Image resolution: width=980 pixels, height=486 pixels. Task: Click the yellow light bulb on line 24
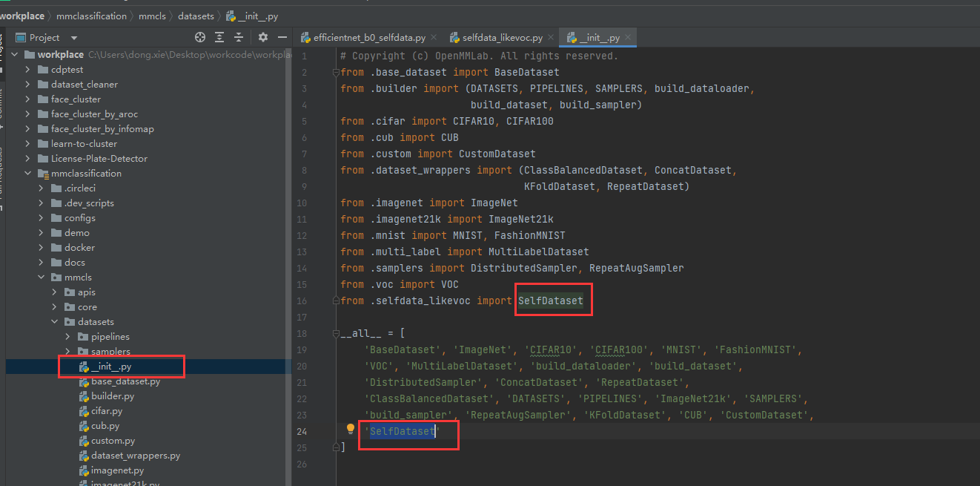coord(351,430)
